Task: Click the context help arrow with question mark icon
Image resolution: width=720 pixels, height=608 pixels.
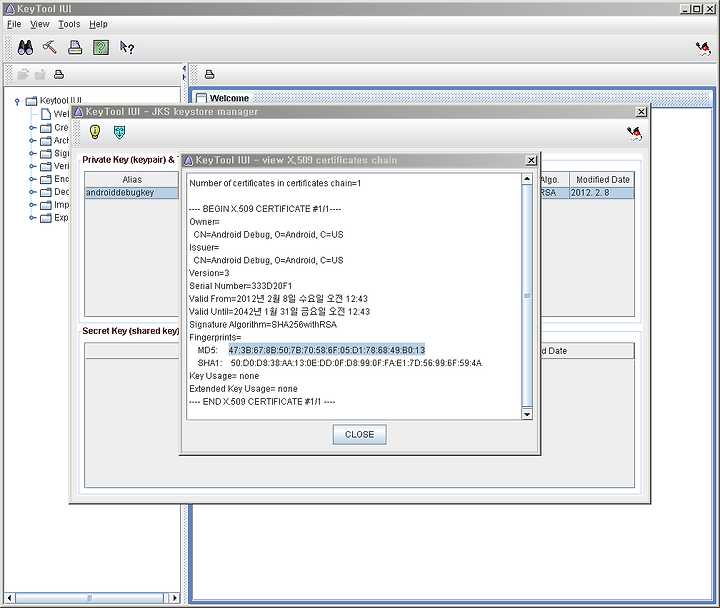Action: (x=127, y=47)
